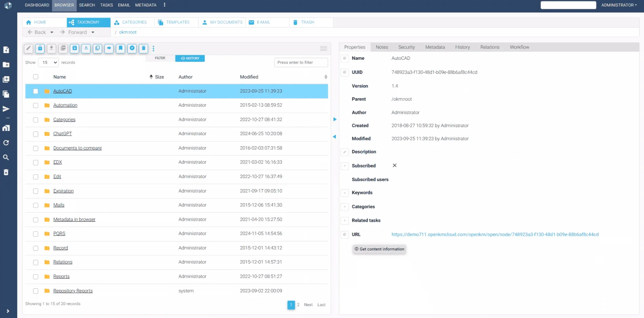
Task: Check the Categories folder row checkbox
Action: (36, 120)
